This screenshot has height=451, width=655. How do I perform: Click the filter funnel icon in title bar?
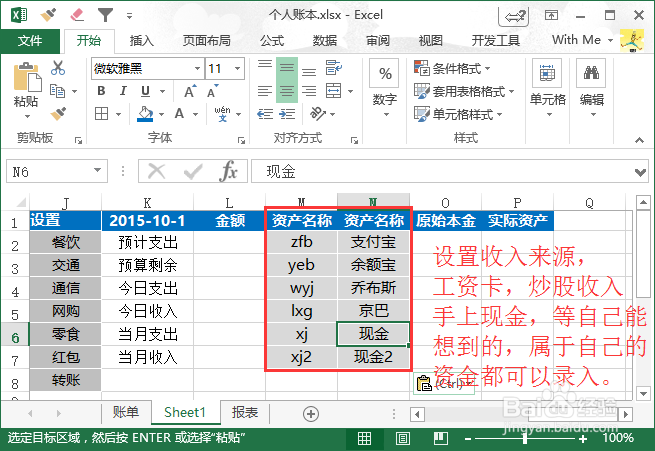point(105,15)
